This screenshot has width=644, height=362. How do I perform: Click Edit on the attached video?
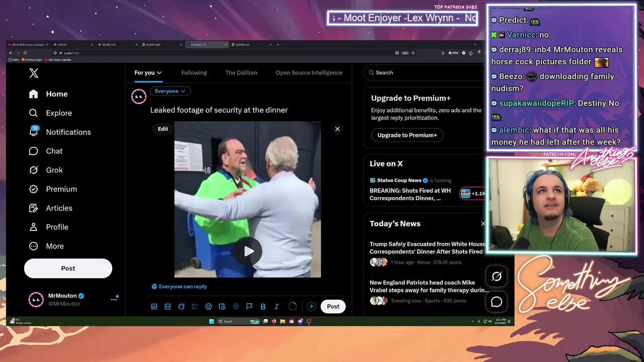pyautogui.click(x=163, y=129)
